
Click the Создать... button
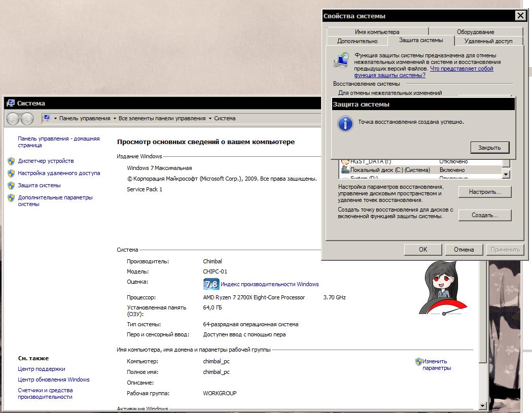(x=485, y=215)
